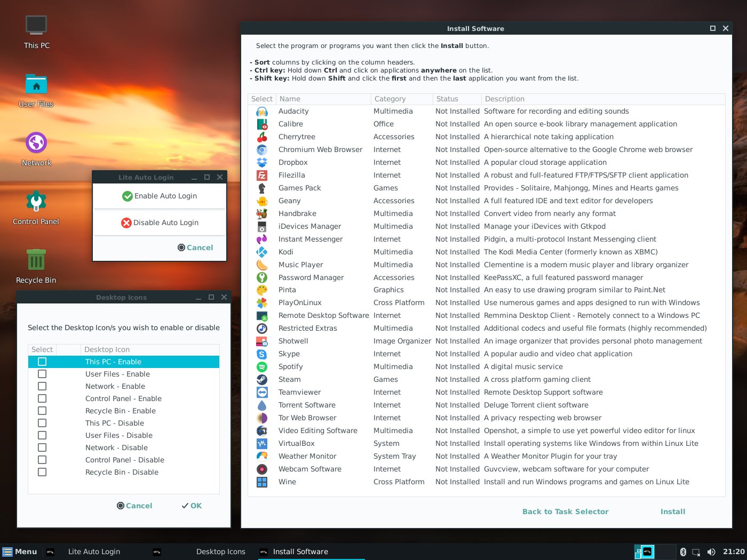Select the Remote Desktop Software row name
The width and height of the screenshot is (747, 560).
tap(324, 316)
